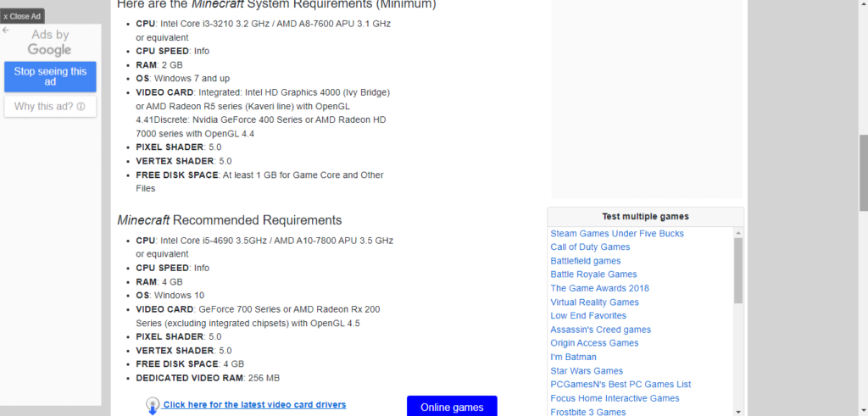The image size is (868, 416).
Task: Click the info icon beside Why this ad?
Action: click(81, 107)
